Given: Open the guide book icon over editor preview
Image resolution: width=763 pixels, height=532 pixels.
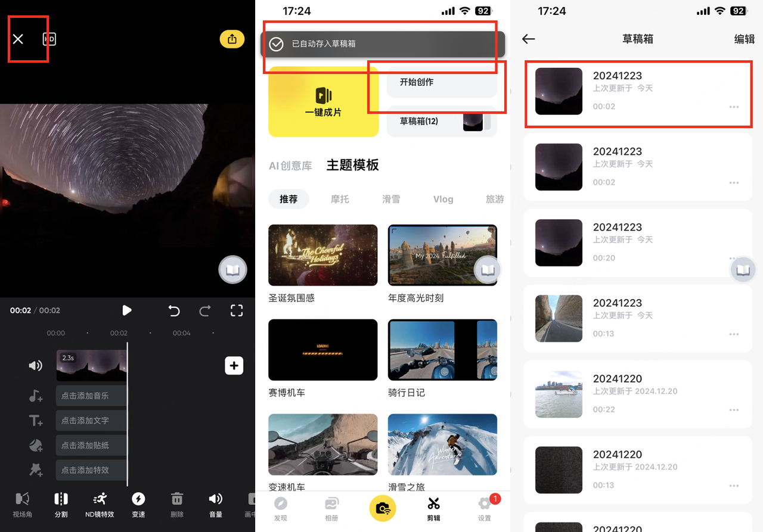Looking at the screenshot, I should point(232,270).
